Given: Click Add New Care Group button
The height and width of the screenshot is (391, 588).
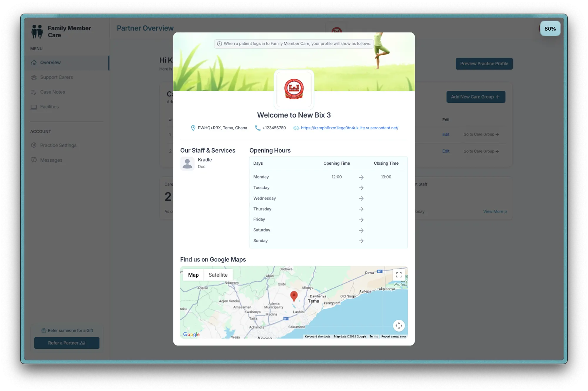Looking at the screenshot, I should [x=476, y=97].
